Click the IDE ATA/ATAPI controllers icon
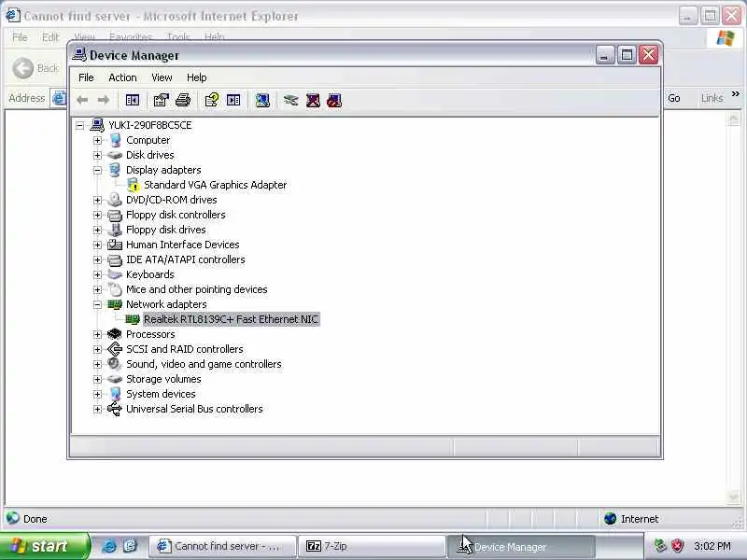Image resolution: width=747 pixels, height=560 pixels. coord(115,260)
